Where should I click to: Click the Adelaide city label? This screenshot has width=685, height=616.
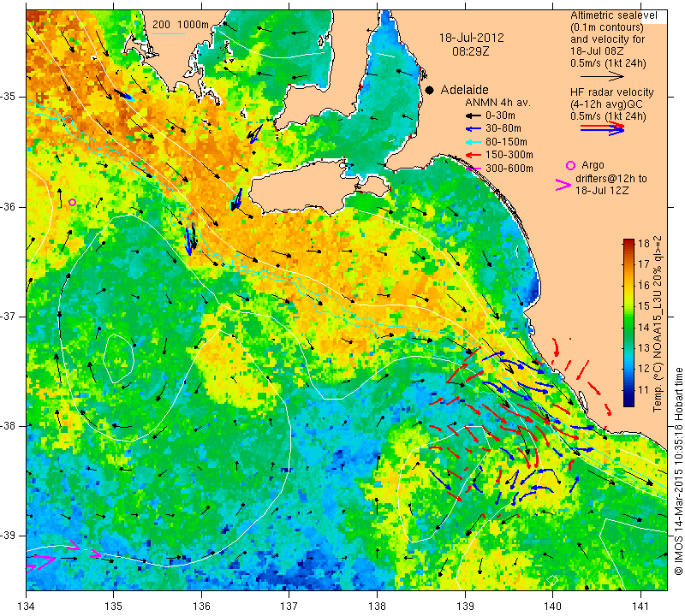click(464, 90)
